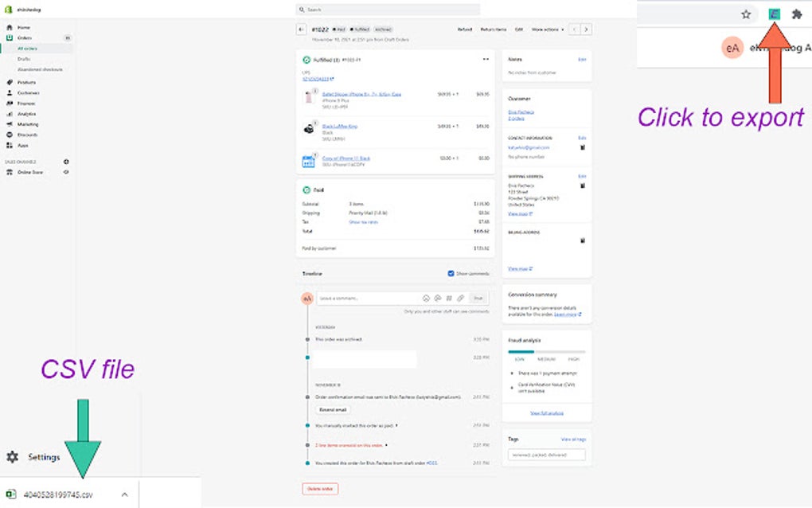
Task: Open Customers from the sidebar
Action: coord(27,92)
